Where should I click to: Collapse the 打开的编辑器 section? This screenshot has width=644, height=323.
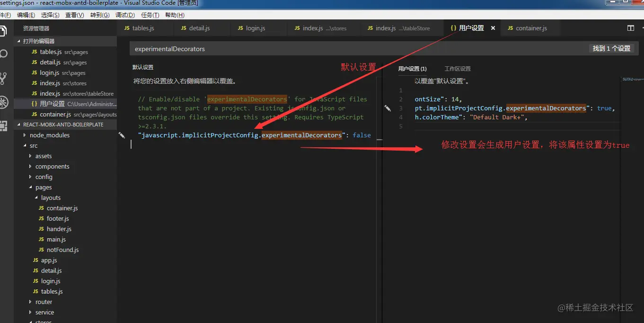(x=65, y=41)
